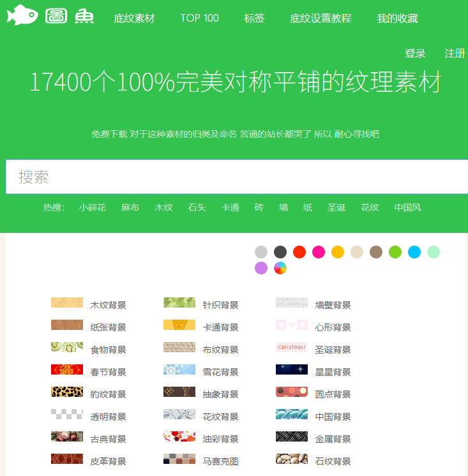Click the wood grain texture thumbnail
The height and width of the screenshot is (476, 468).
click(67, 302)
